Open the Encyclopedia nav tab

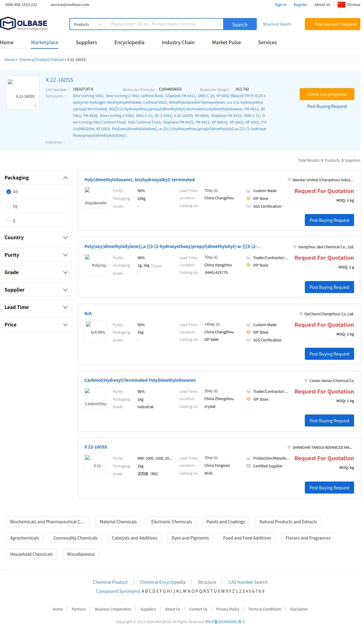pos(129,42)
